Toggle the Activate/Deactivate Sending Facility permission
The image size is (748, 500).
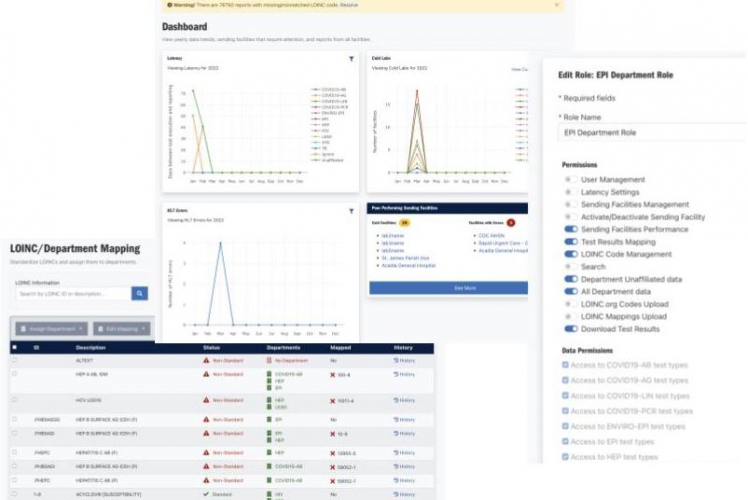(571, 217)
